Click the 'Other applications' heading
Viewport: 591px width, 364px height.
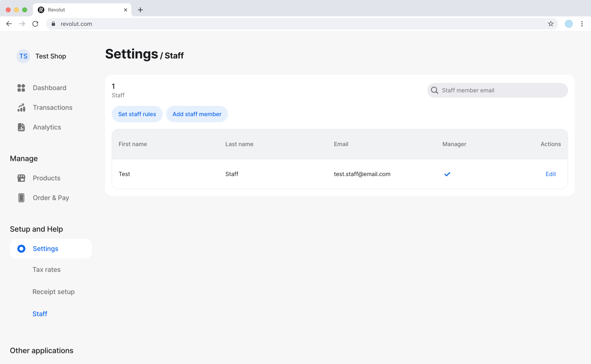(41, 350)
